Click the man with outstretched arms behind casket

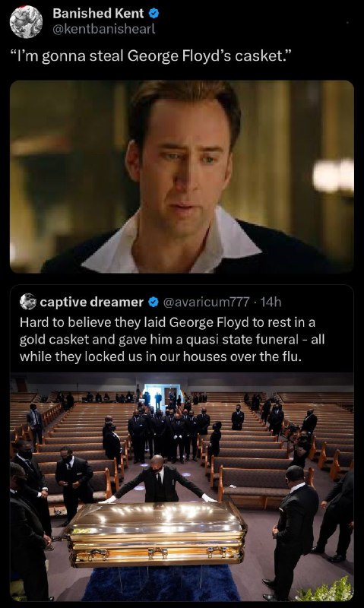click(x=158, y=480)
